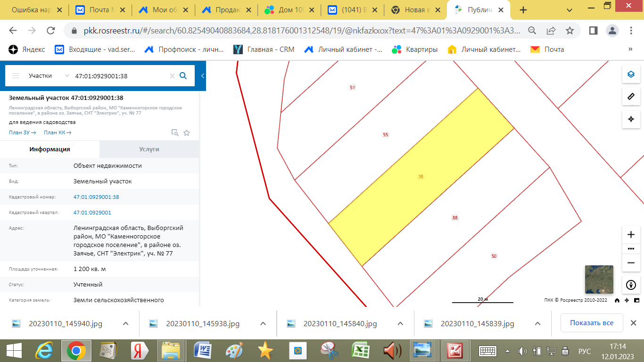Screen dimensions: 644x362
Task: Click the fullscreen window icon beside copyright
Action: point(636,300)
